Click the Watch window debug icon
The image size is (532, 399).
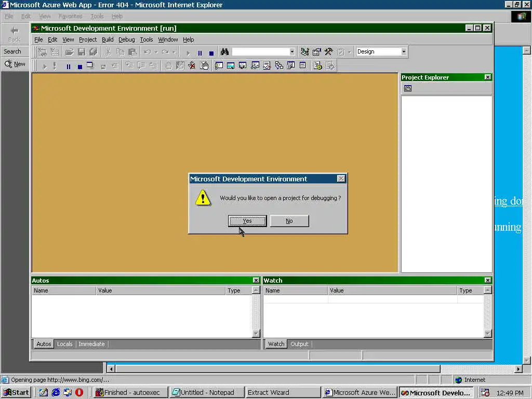255,65
